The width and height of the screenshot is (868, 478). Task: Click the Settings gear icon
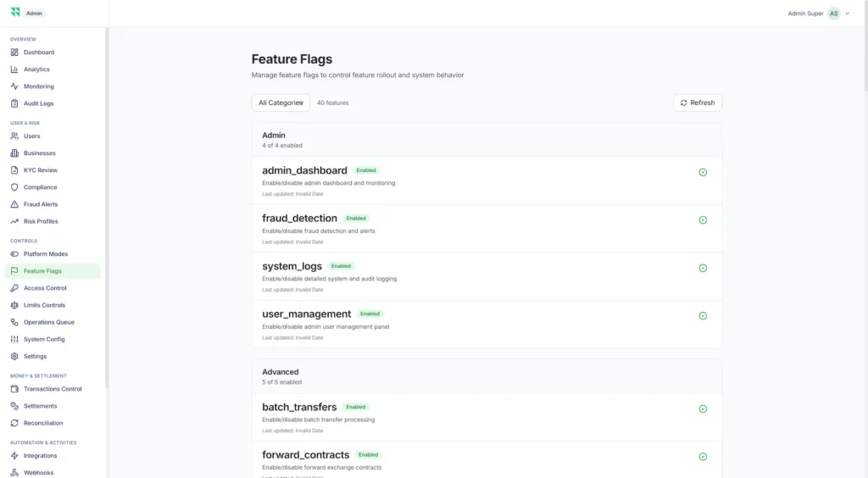[14, 356]
